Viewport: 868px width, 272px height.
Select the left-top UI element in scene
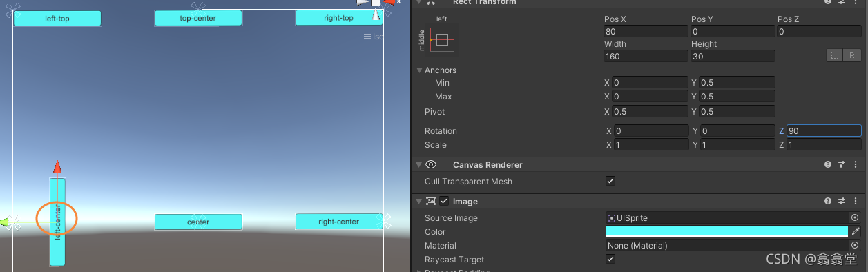pyautogui.click(x=57, y=18)
